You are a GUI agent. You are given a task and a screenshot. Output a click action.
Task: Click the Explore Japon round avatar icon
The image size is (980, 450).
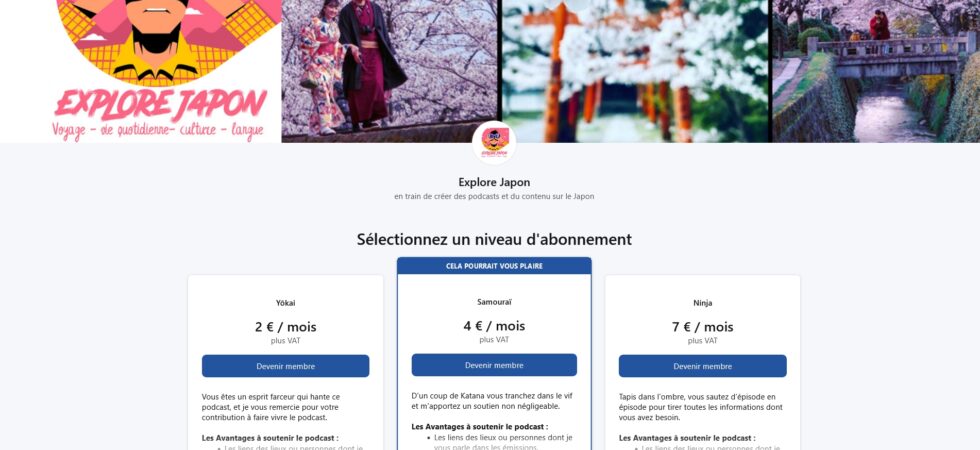coord(494,142)
